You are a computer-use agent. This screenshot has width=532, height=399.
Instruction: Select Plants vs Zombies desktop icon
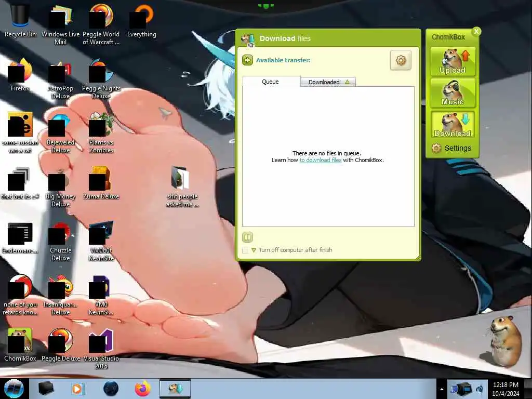coord(101,132)
